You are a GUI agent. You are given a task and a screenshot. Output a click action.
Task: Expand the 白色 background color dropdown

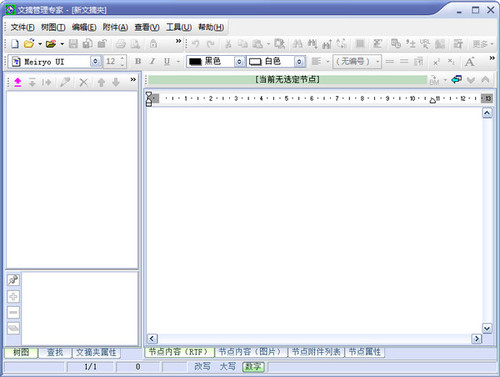(299, 62)
